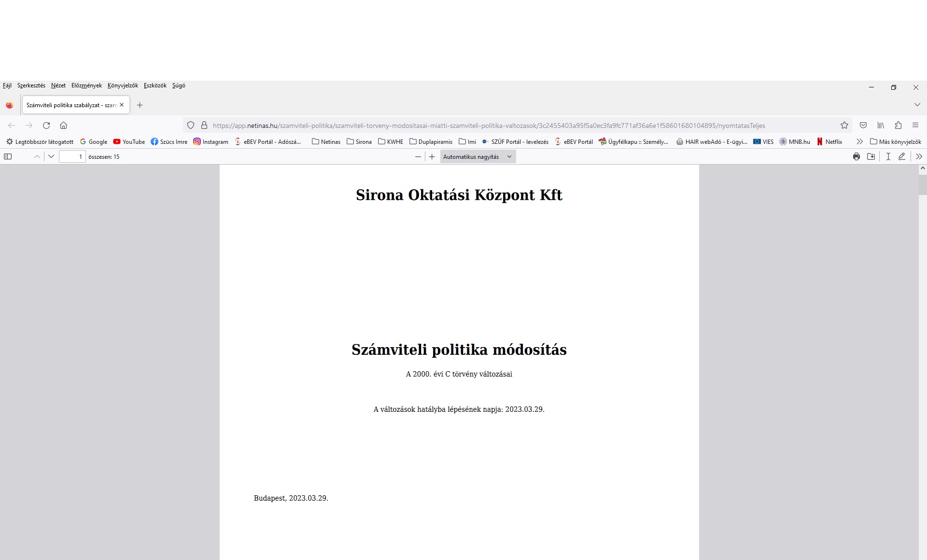927x560 pixels.
Task: Print the PDF document
Action: click(x=857, y=156)
